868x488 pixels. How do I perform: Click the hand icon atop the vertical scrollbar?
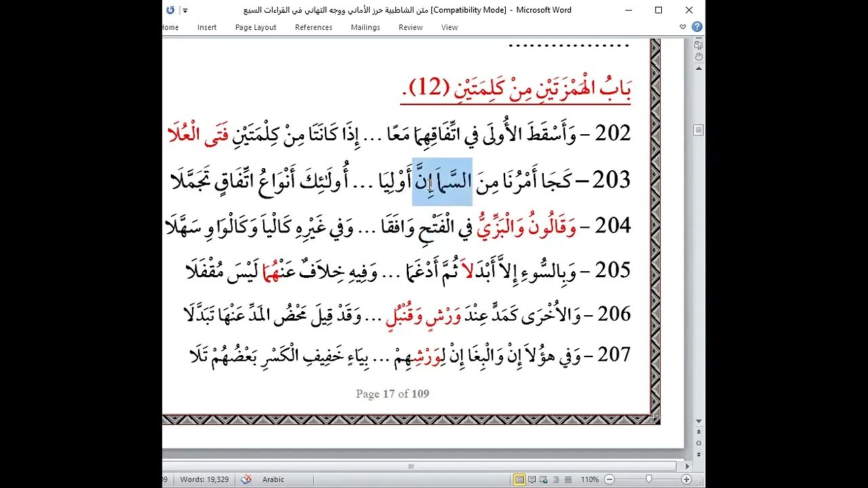pos(698,57)
